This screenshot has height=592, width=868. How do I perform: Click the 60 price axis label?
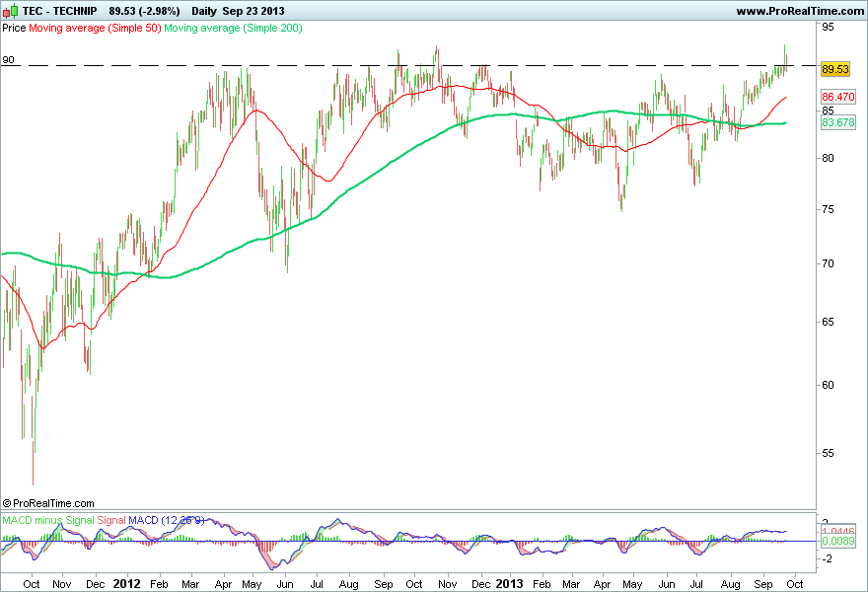pos(828,385)
